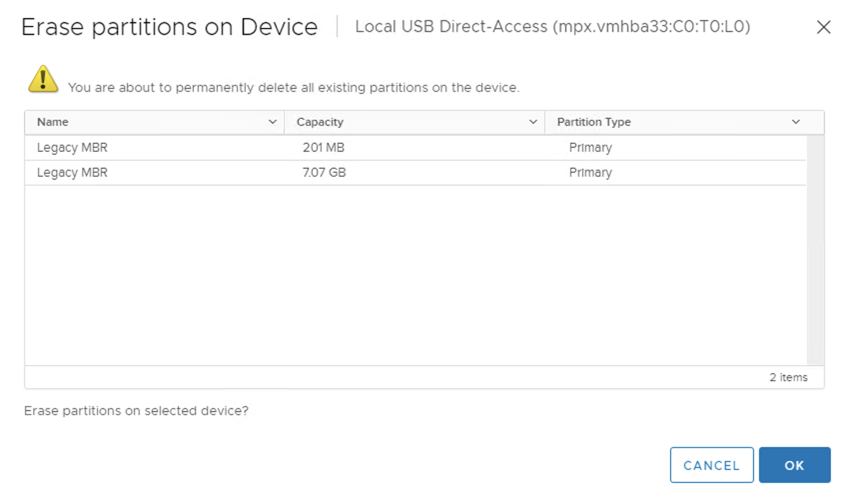Open the Partition Type column chevron
This screenshot has height=504, width=852.
coord(796,122)
